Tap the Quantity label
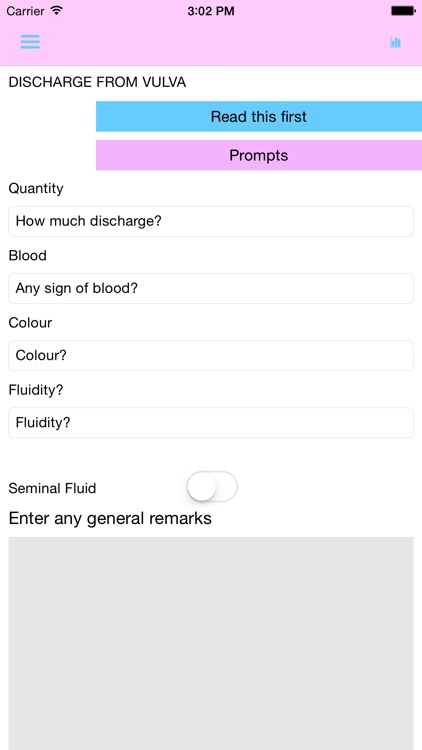This screenshot has height=750, width=422. coord(36,188)
